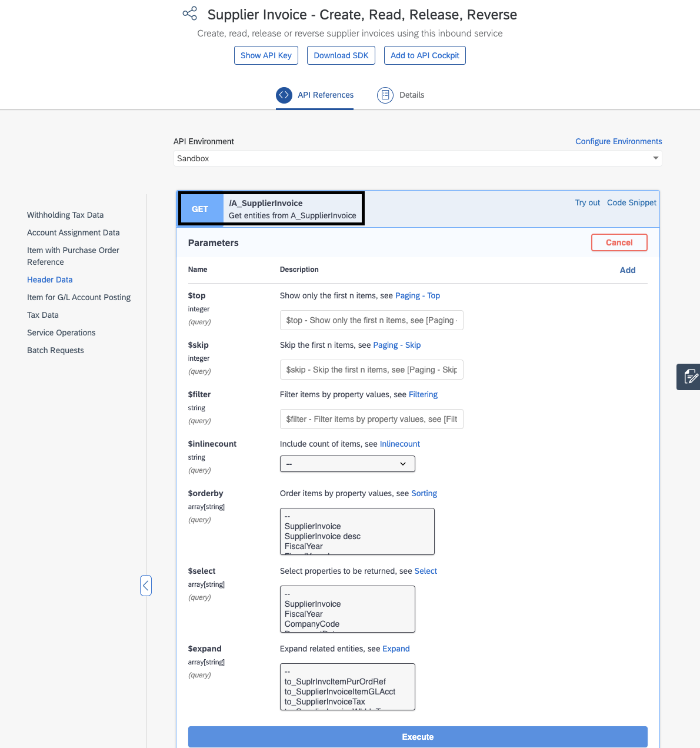The height and width of the screenshot is (748, 700).
Task: Click the Try out link
Action: pos(587,202)
